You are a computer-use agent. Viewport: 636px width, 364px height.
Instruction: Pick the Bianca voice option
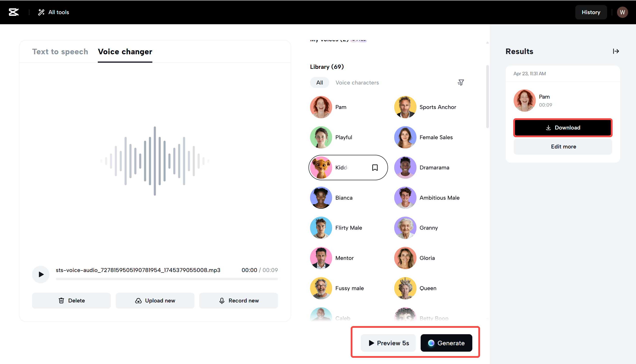[344, 198]
